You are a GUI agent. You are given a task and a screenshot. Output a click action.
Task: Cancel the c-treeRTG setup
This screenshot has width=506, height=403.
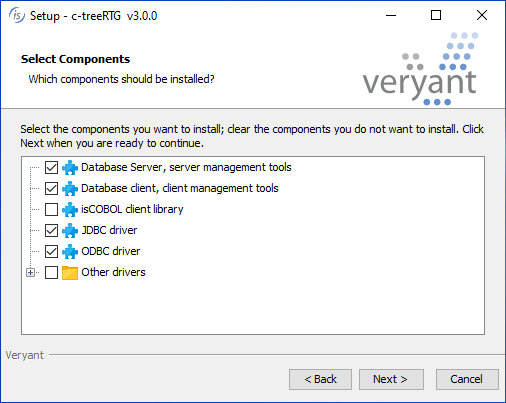coord(467,379)
